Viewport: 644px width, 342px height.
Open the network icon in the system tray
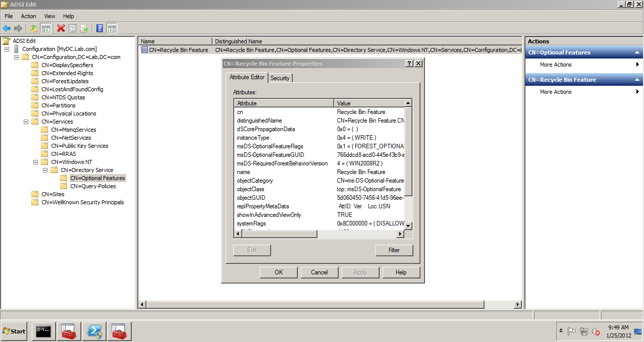pyautogui.click(x=584, y=332)
